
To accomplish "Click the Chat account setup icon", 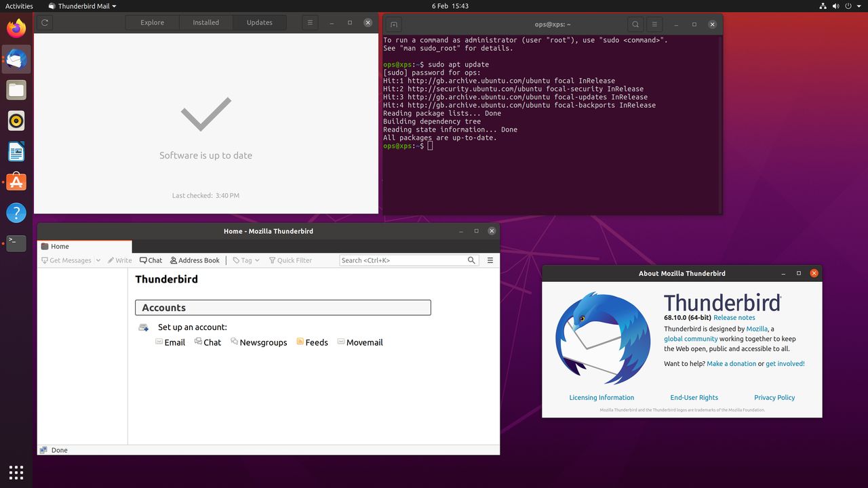I will (x=198, y=342).
